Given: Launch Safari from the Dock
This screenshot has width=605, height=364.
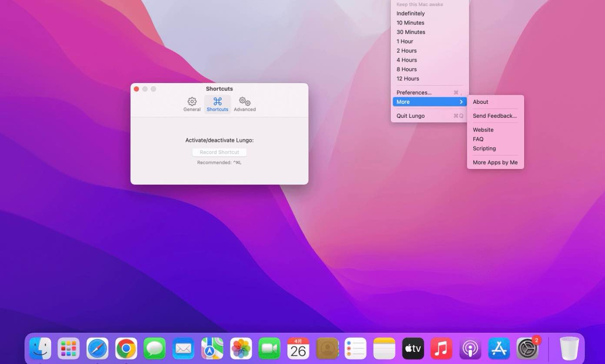Looking at the screenshot, I should pos(97,348).
